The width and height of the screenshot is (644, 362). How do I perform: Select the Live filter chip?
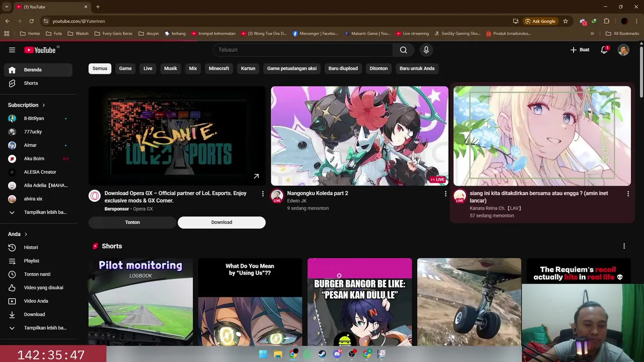(x=148, y=68)
